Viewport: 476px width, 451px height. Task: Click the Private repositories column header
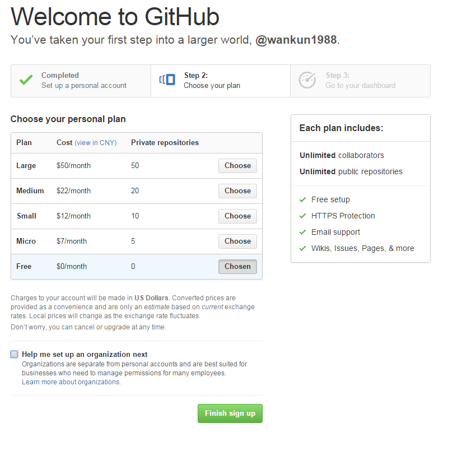pos(165,143)
